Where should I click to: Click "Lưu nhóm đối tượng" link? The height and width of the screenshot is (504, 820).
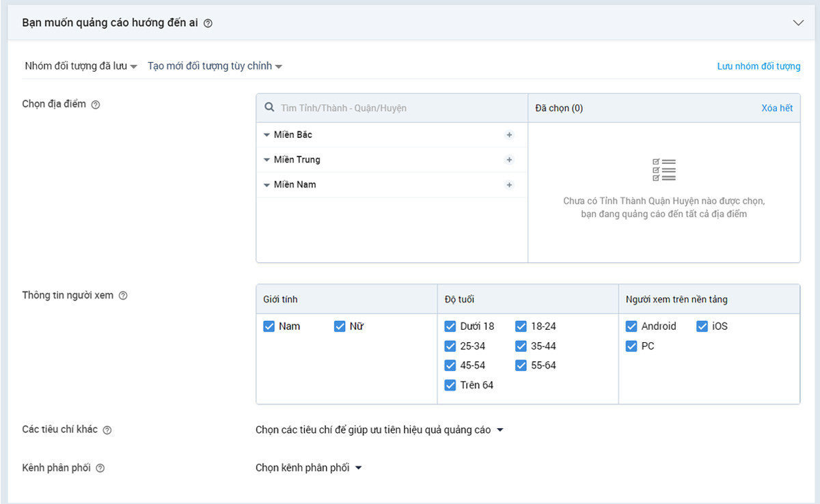click(x=758, y=66)
